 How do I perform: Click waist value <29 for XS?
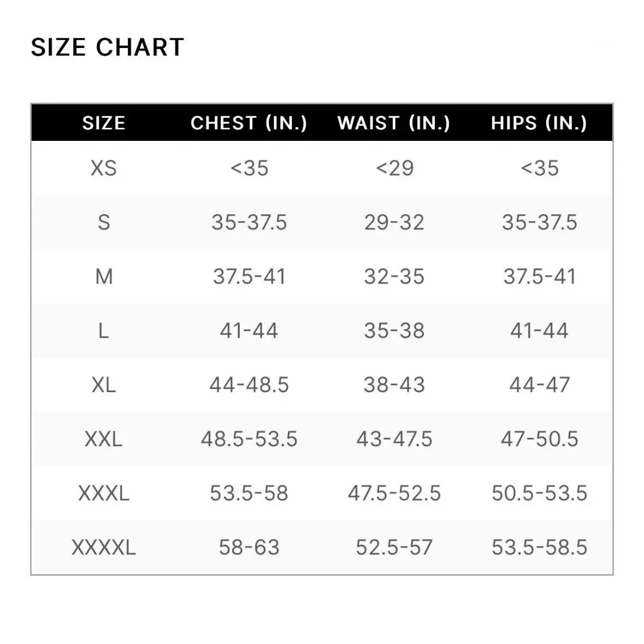tap(394, 168)
